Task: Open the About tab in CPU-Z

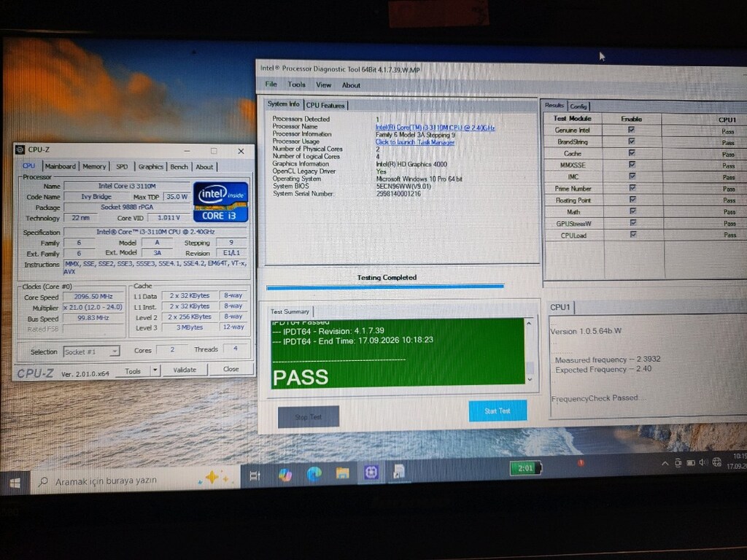Action: click(204, 167)
